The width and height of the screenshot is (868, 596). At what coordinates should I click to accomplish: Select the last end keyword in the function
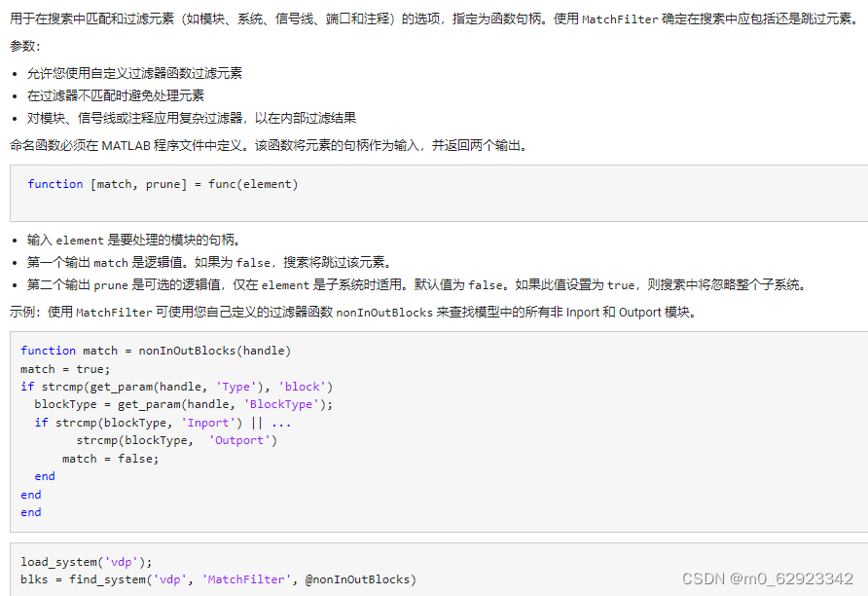click(30, 511)
